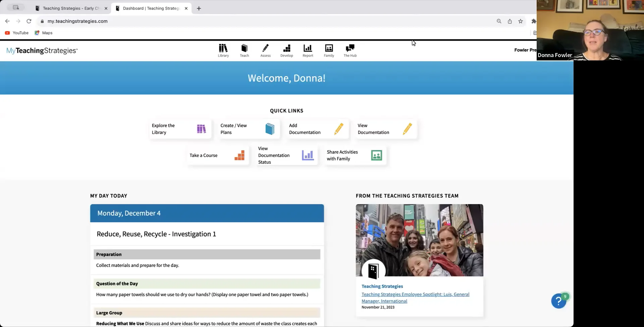Select the Teach icon
Image resolution: width=644 pixels, height=327 pixels.
click(x=245, y=50)
